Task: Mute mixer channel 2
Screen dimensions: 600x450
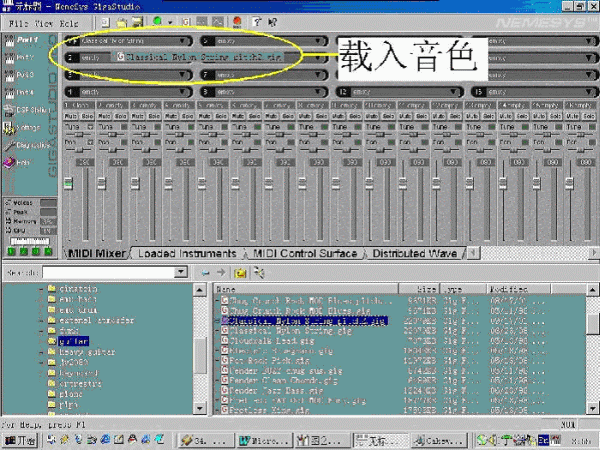Action: pos(104,116)
